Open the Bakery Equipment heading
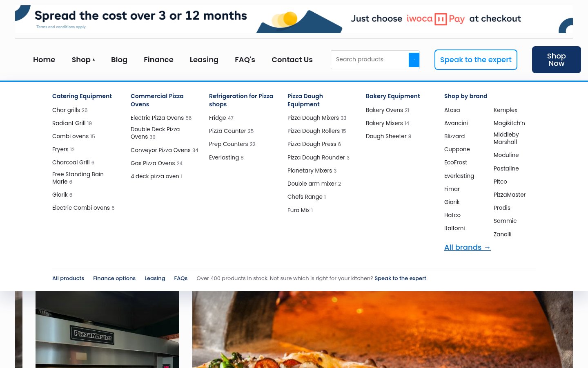This screenshot has width=588, height=368. 393,96
